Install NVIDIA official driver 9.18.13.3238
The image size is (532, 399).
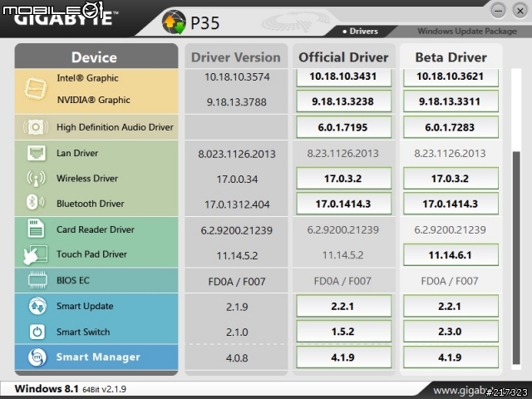pyautogui.click(x=343, y=101)
